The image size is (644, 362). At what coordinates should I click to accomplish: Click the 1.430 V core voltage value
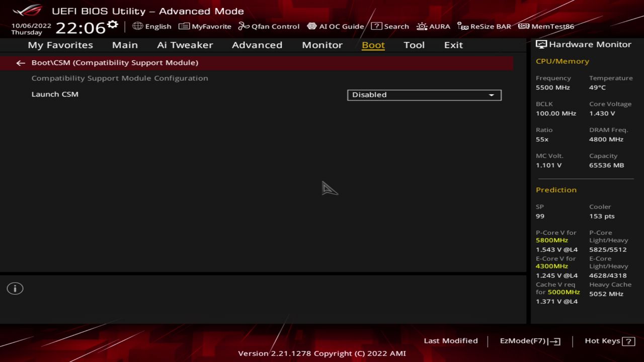[x=602, y=114]
